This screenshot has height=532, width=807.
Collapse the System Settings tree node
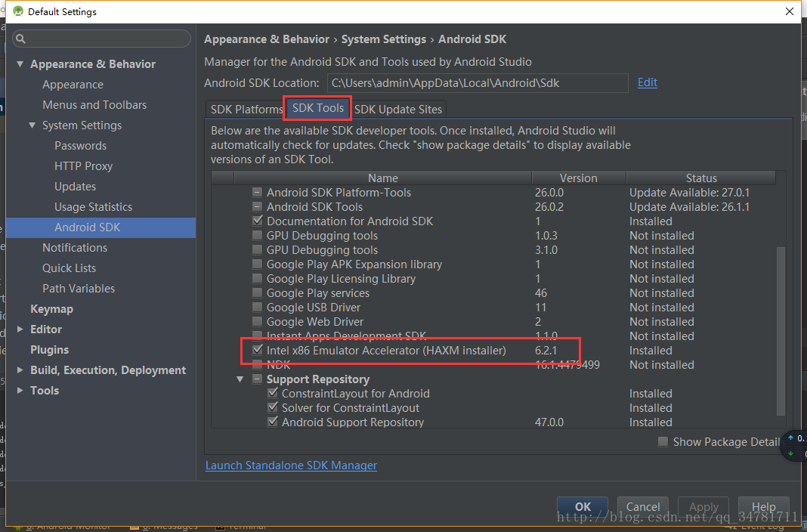32,125
